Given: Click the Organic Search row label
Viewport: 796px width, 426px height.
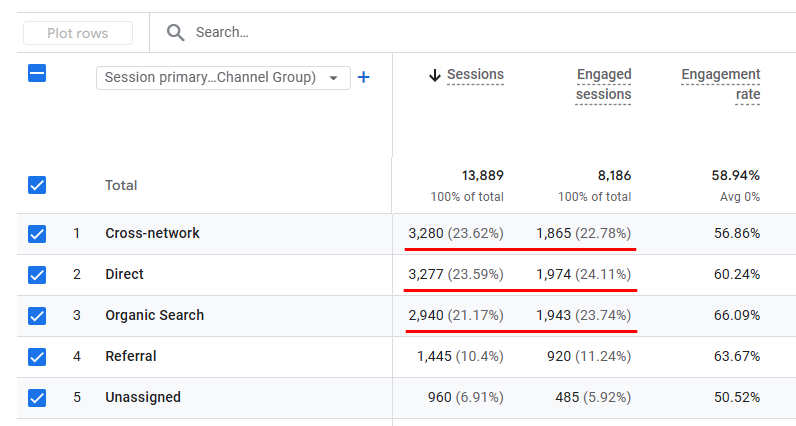Looking at the screenshot, I should pos(154,316).
